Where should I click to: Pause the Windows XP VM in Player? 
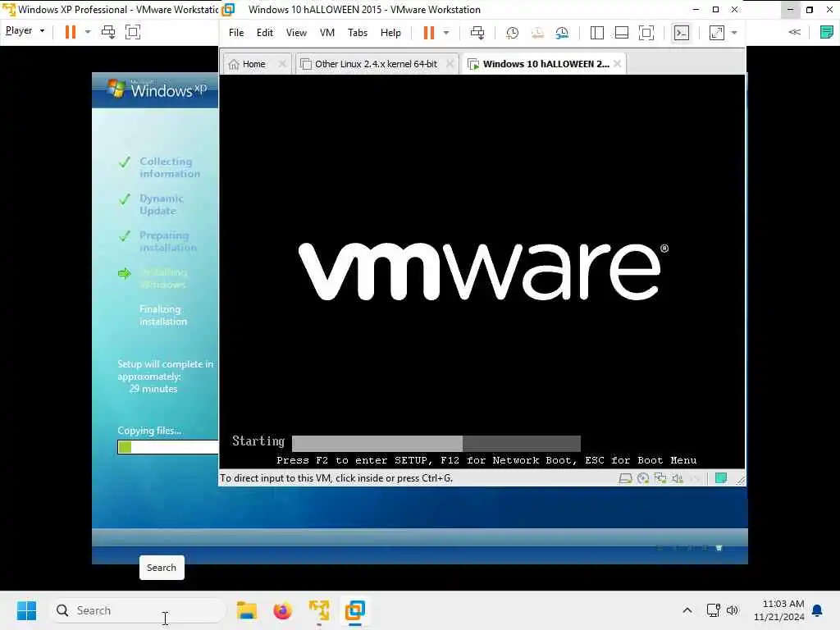point(71,32)
